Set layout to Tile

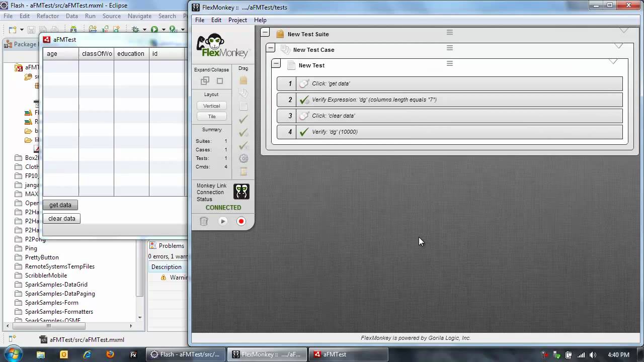[211, 116]
